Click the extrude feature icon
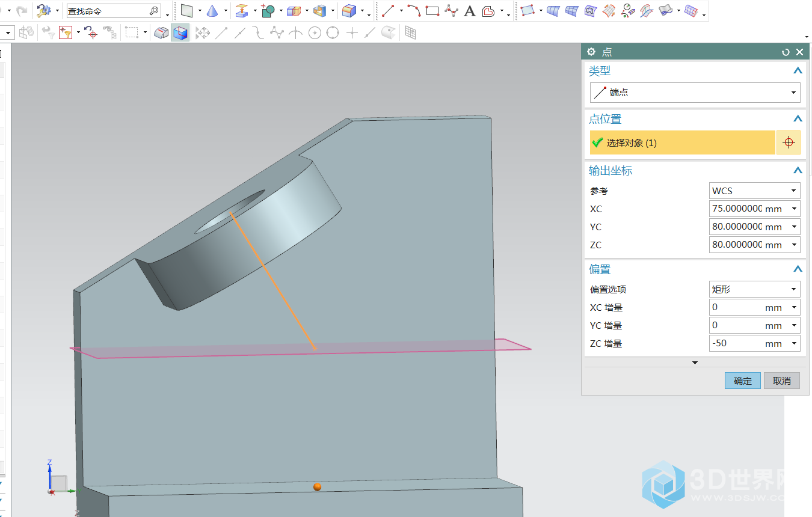This screenshot has width=812, height=517. (241, 11)
